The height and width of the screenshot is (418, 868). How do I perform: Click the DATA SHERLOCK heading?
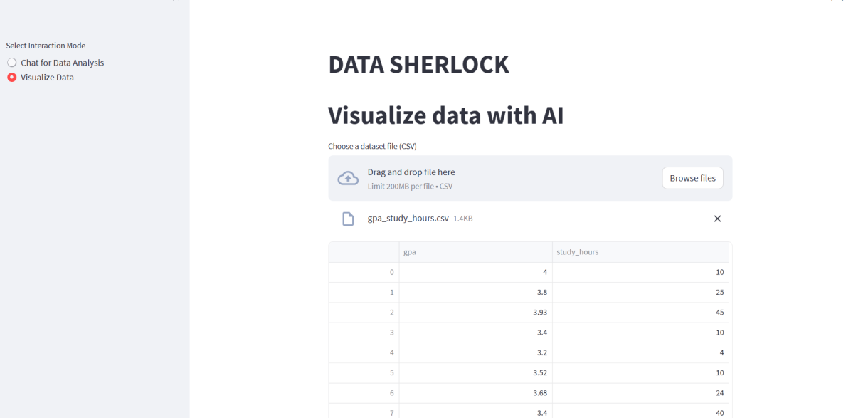[x=418, y=65]
